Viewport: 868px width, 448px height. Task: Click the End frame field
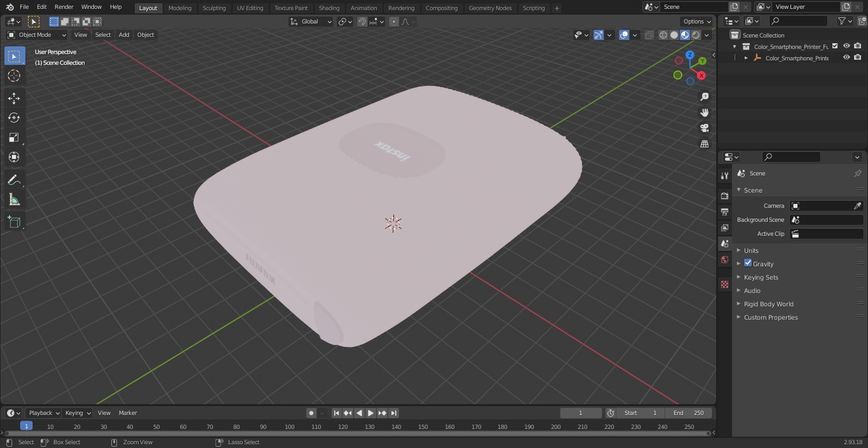689,413
